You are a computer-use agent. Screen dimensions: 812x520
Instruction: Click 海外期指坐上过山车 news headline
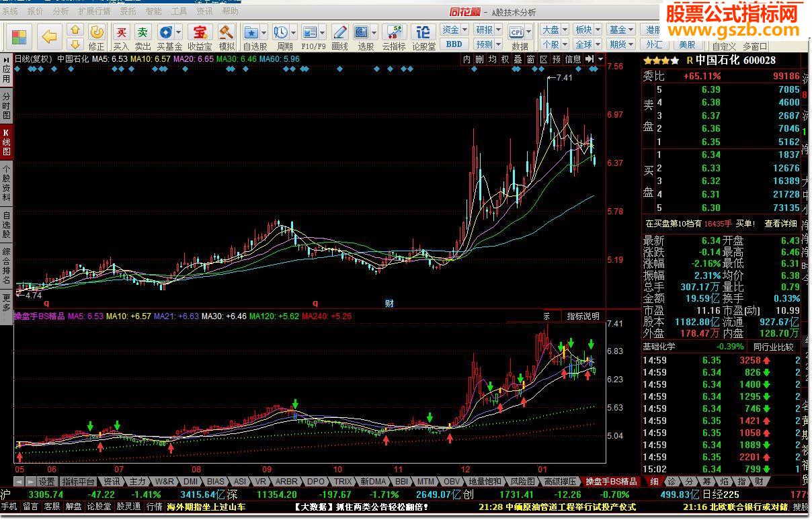[x=206, y=507]
